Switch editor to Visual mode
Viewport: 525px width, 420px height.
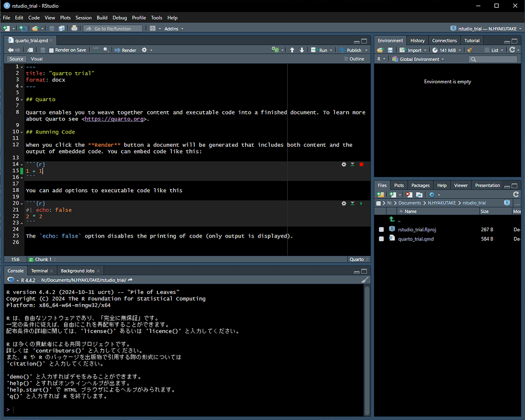[x=36, y=59]
